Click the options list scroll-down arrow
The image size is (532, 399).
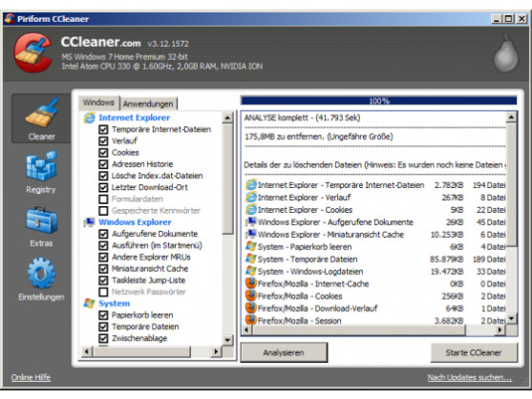tap(227, 340)
